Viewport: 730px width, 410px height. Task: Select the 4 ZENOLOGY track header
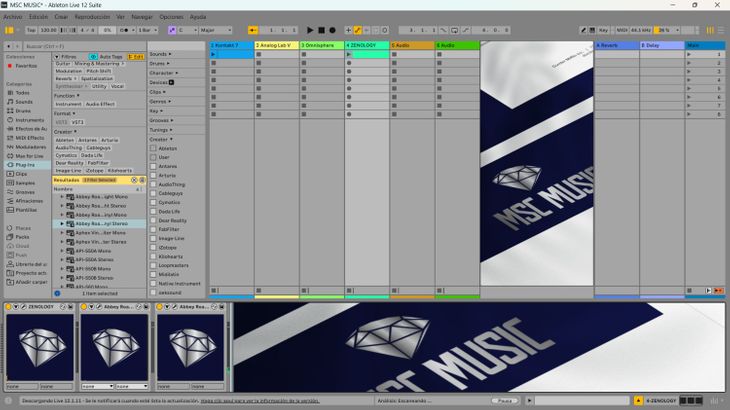pyautogui.click(x=367, y=45)
